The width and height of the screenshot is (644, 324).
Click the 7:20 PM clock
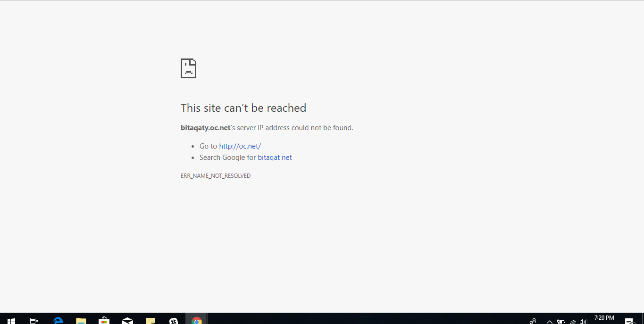click(x=604, y=318)
